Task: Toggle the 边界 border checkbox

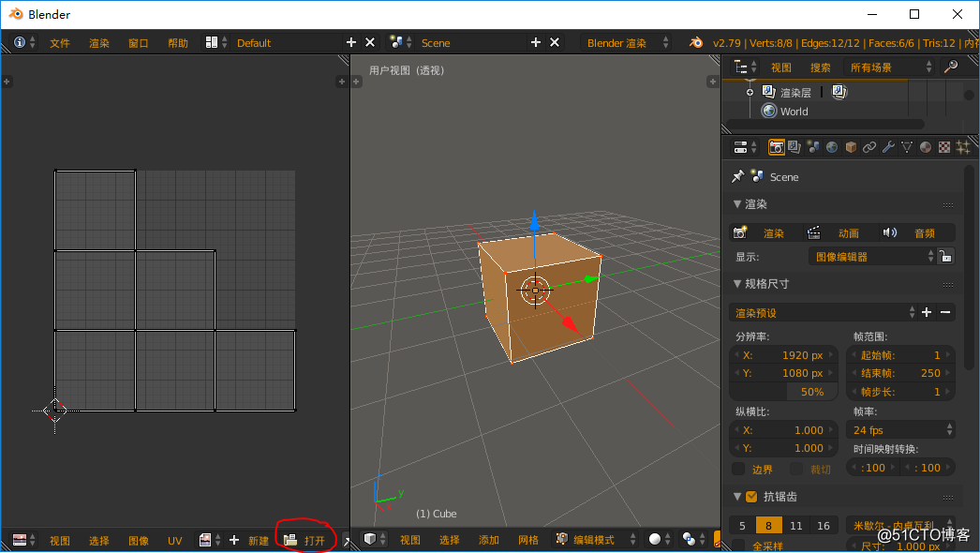Action: click(738, 469)
